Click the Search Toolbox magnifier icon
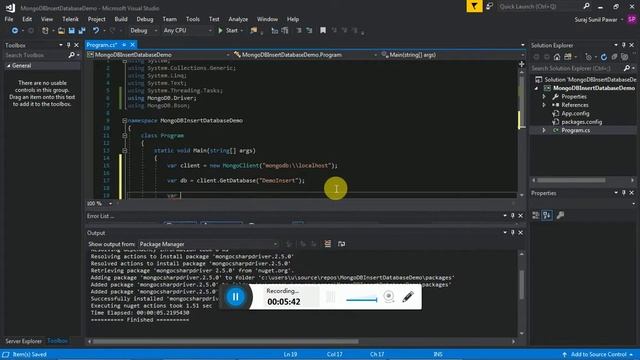Image resolution: width=640 pixels, height=360 pixels. tap(72, 55)
